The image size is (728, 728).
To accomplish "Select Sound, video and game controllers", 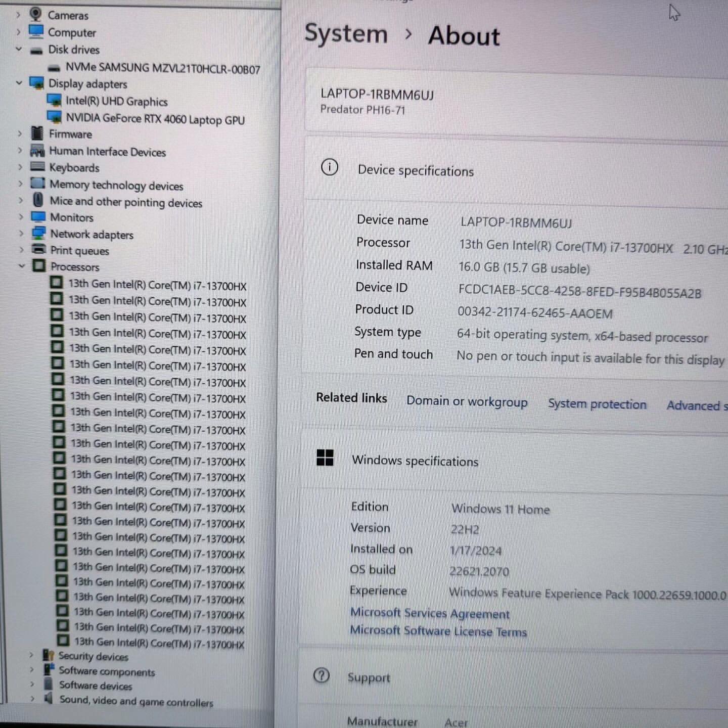I will pyautogui.click(x=136, y=701).
